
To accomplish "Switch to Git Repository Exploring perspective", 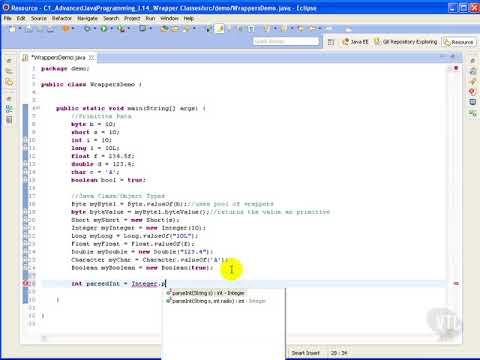I will (x=406, y=42).
